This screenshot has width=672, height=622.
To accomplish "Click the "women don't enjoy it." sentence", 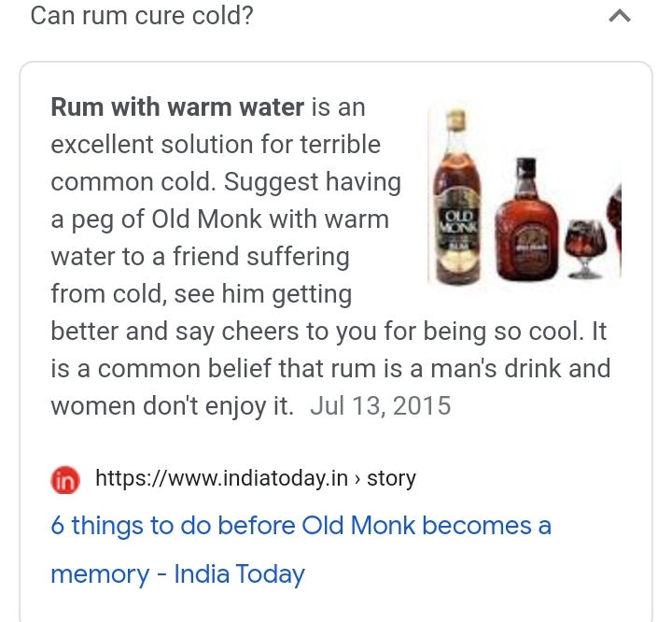I will (x=173, y=406).
